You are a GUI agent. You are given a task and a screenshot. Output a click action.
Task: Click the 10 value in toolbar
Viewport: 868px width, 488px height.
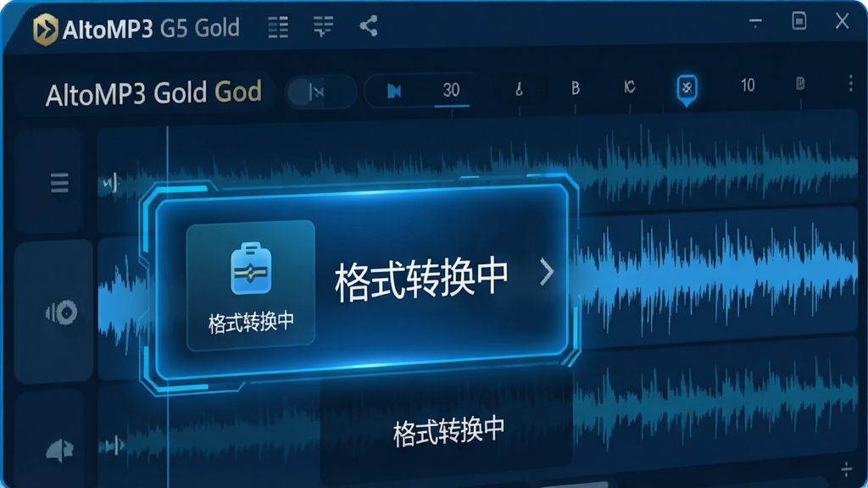(x=748, y=86)
